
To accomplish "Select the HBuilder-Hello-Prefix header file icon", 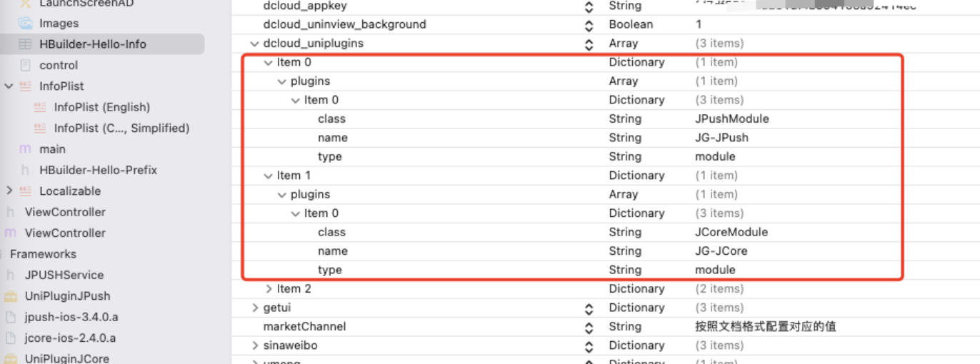I will click(x=26, y=170).
